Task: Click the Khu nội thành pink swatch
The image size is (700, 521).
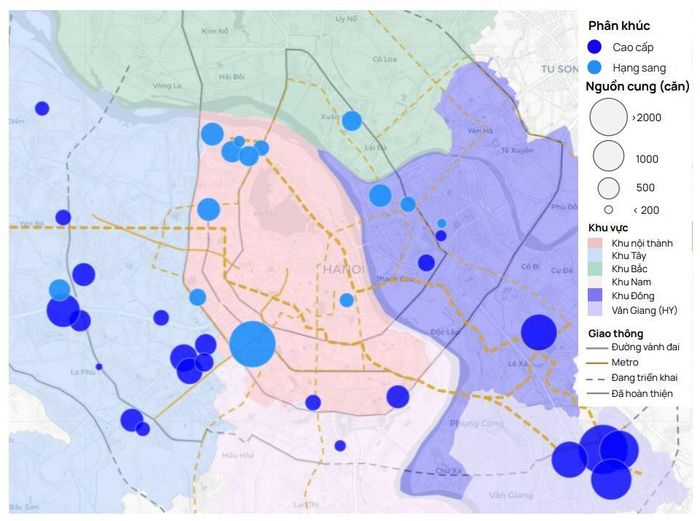Action: coord(595,243)
